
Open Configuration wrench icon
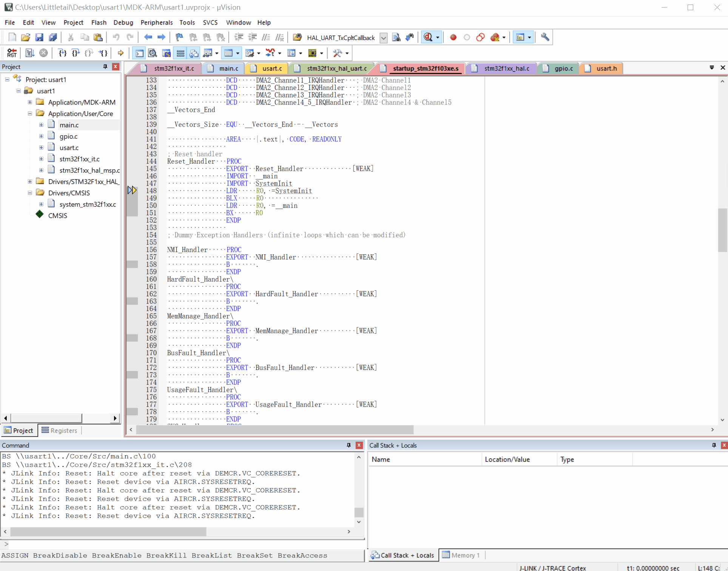point(545,37)
